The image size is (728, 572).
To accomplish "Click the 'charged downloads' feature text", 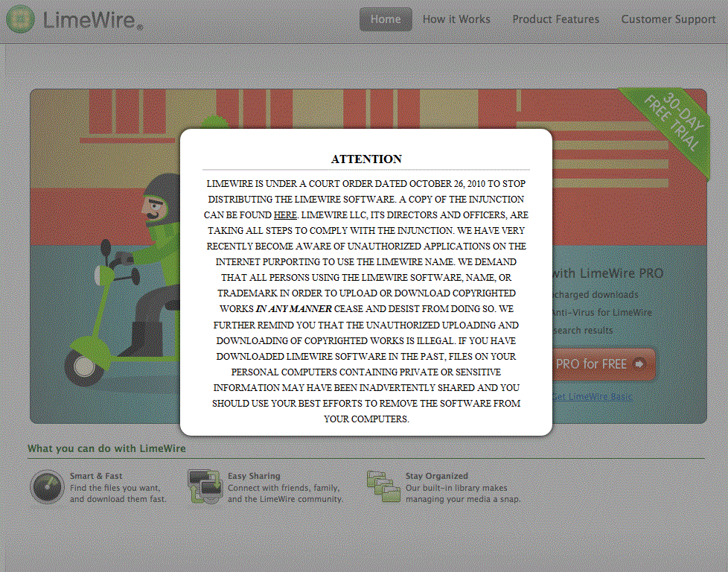I will pyautogui.click(x=596, y=295).
